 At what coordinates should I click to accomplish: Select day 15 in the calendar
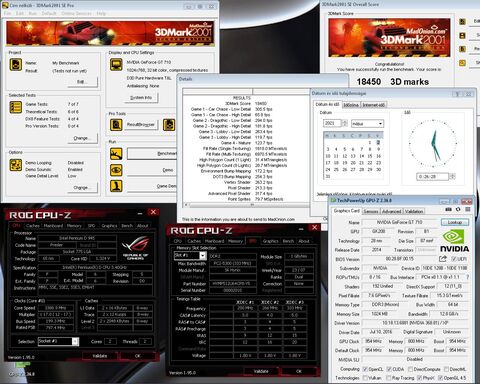(x=370, y=156)
